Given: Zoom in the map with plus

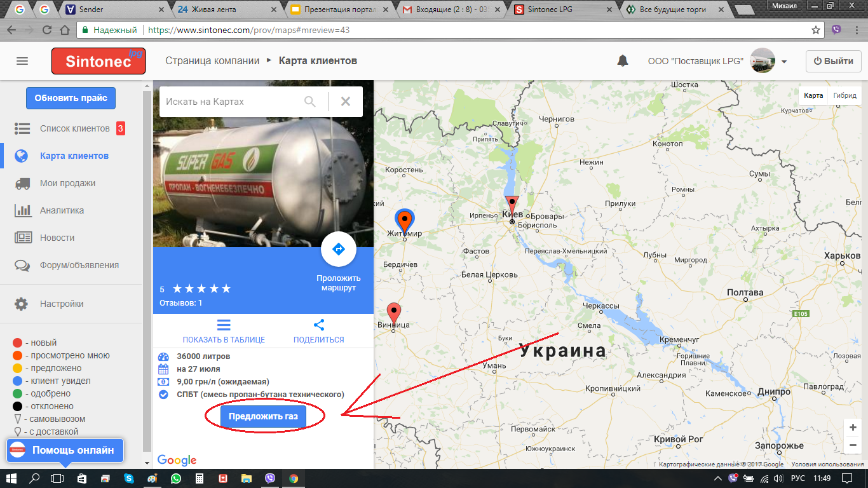Looking at the screenshot, I should tap(853, 428).
